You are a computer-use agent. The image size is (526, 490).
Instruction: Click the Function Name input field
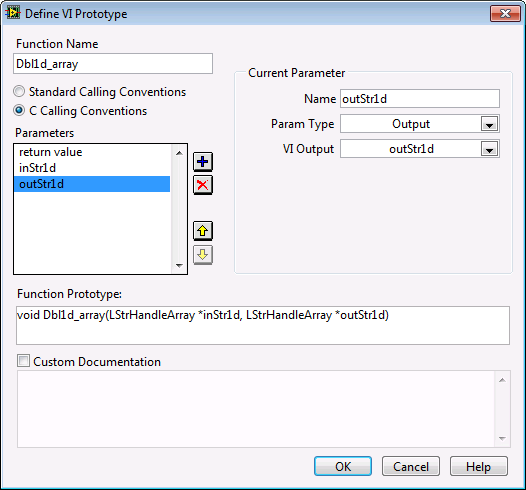(x=113, y=64)
